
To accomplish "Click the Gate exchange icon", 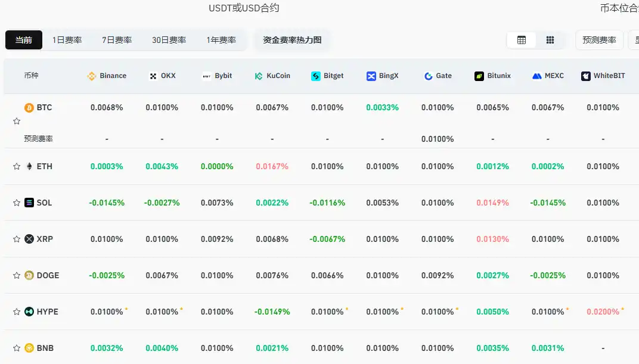I will coord(427,76).
